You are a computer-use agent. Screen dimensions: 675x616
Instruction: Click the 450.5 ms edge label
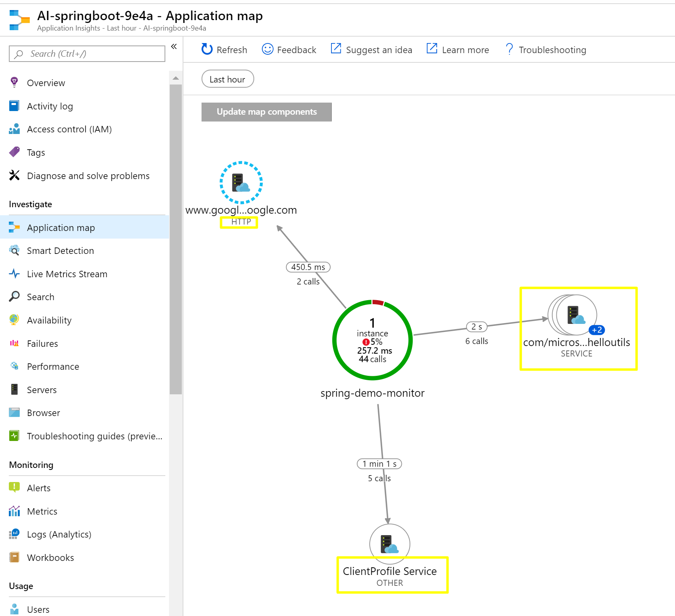[308, 267]
